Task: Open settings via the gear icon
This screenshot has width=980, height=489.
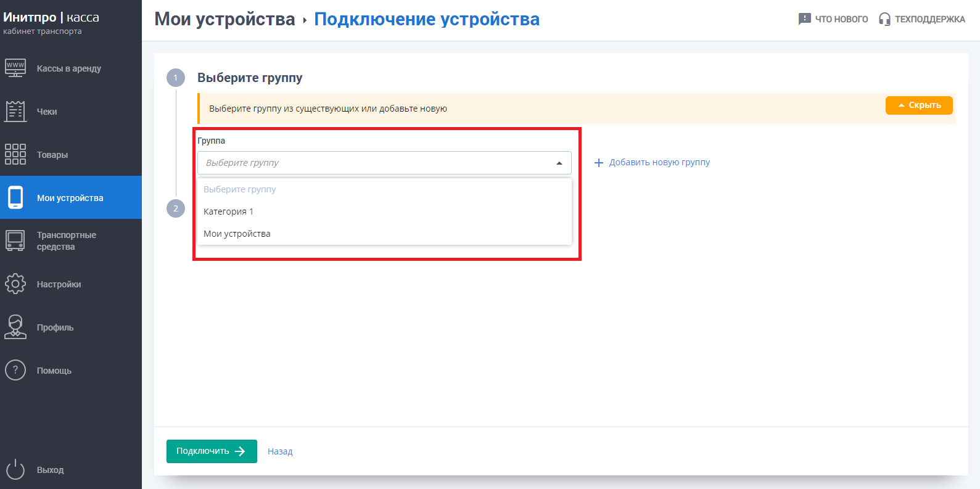Action: tap(15, 284)
